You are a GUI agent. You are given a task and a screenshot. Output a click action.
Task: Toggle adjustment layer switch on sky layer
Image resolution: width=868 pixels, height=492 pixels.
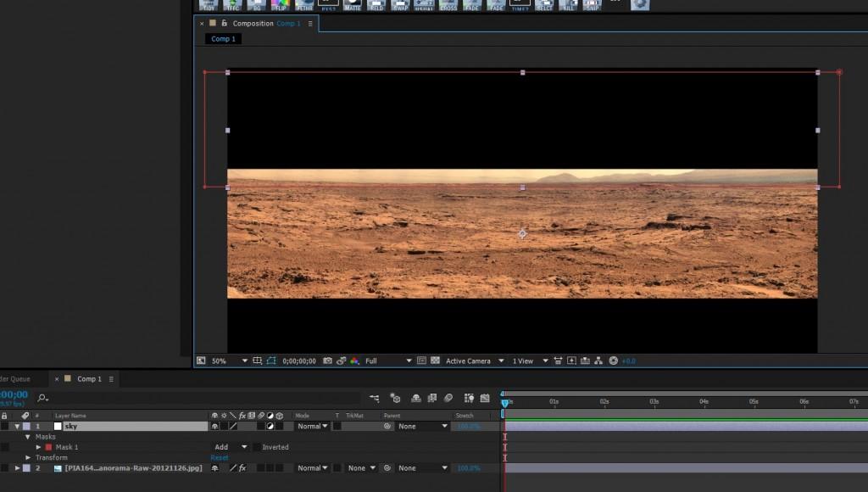(x=270, y=427)
